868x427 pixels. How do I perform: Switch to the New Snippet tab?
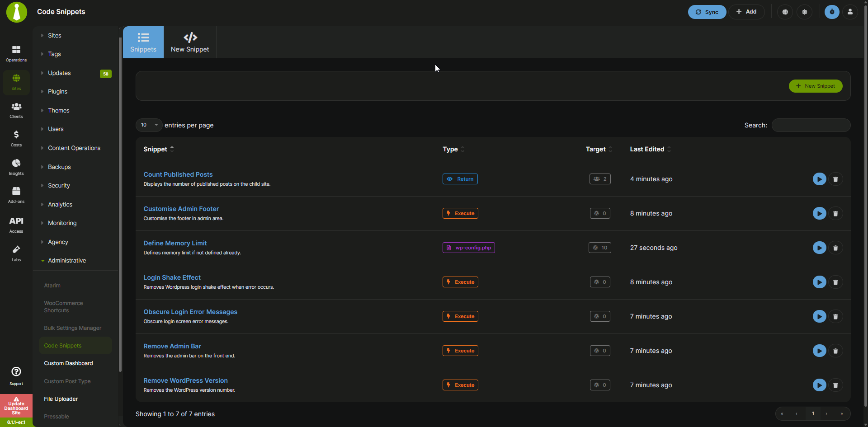click(190, 42)
